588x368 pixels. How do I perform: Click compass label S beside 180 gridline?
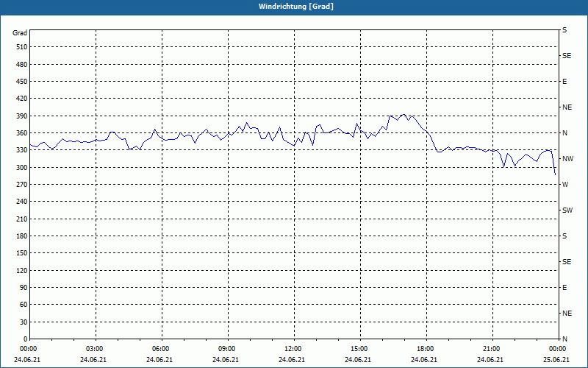point(564,236)
